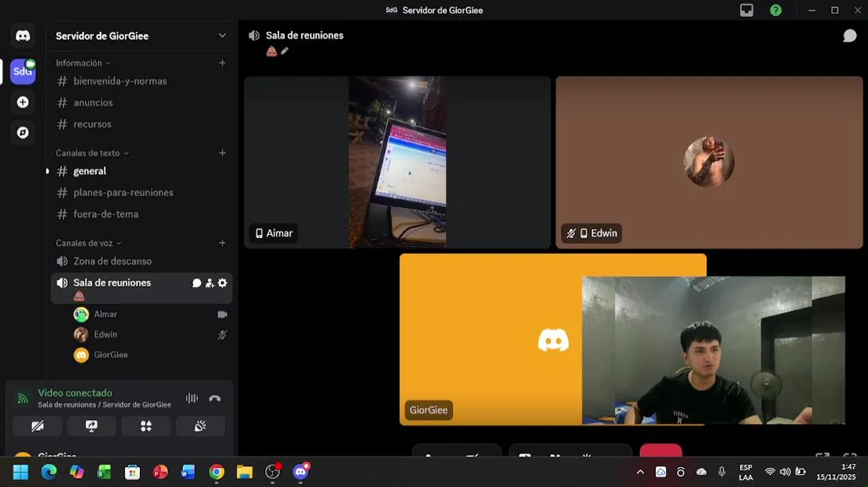The height and width of the screenshot is (487, 868).
Task: Collapse the Canales de voz category
Action: 89,243
